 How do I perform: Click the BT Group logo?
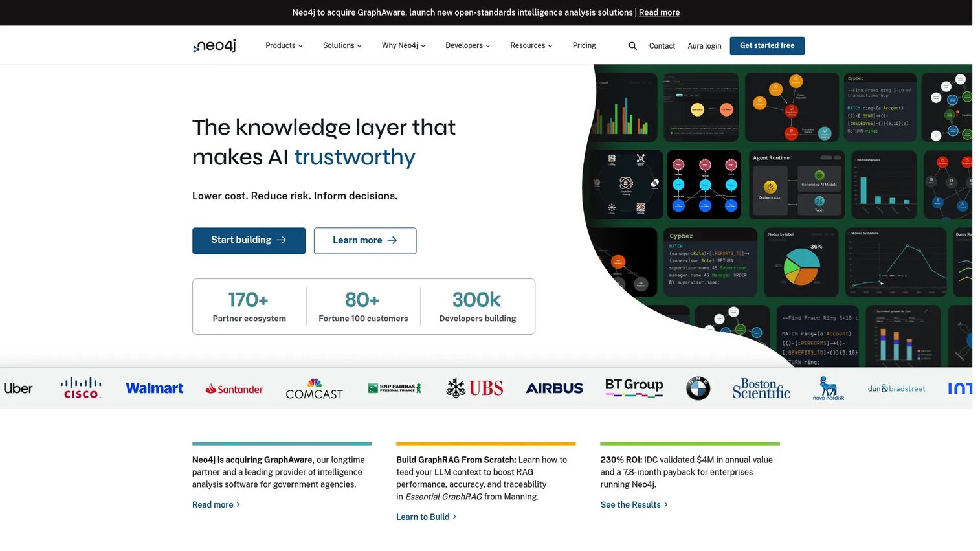634,387
